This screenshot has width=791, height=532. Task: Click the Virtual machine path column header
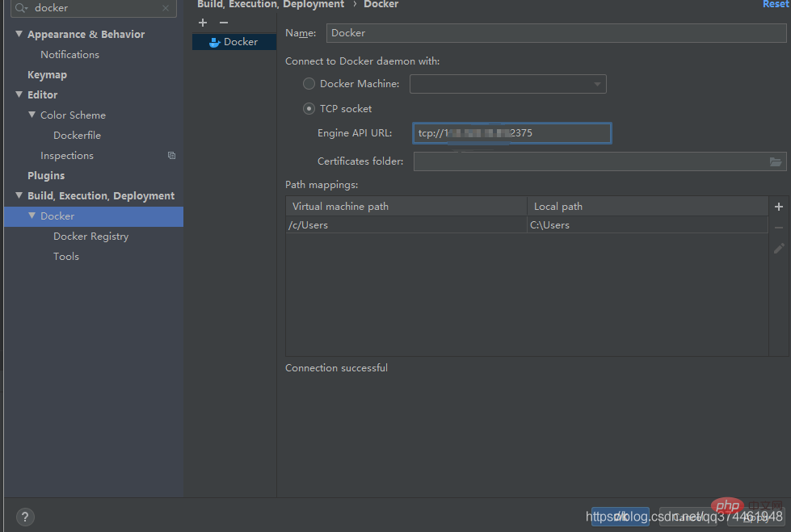pos(406,206)
